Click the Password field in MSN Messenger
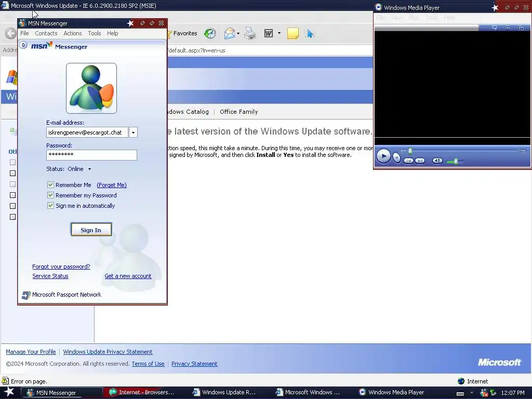 tap(91, 155)
